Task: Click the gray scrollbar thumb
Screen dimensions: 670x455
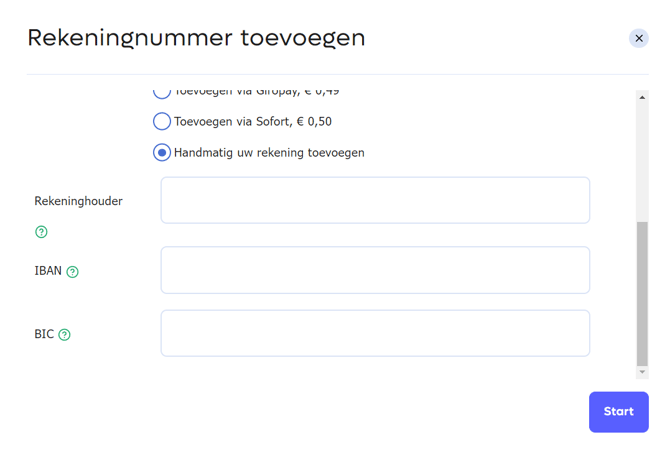Action: 642,294
